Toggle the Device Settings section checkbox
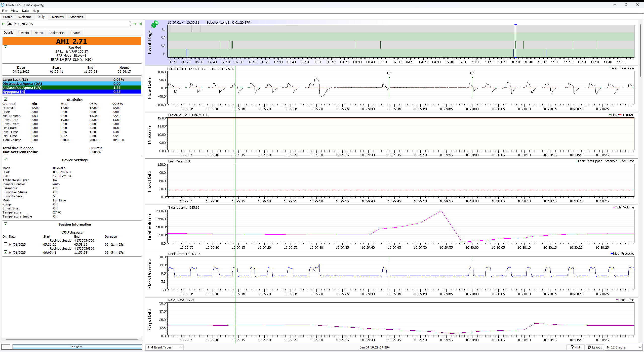Screen dimensions: 644x352 pos(6,159)
